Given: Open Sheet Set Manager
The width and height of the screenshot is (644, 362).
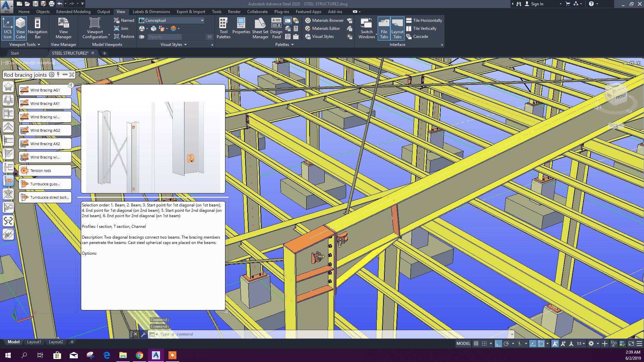Looking at the screenshot, I should pyautogui.click(x=260, y=28).
